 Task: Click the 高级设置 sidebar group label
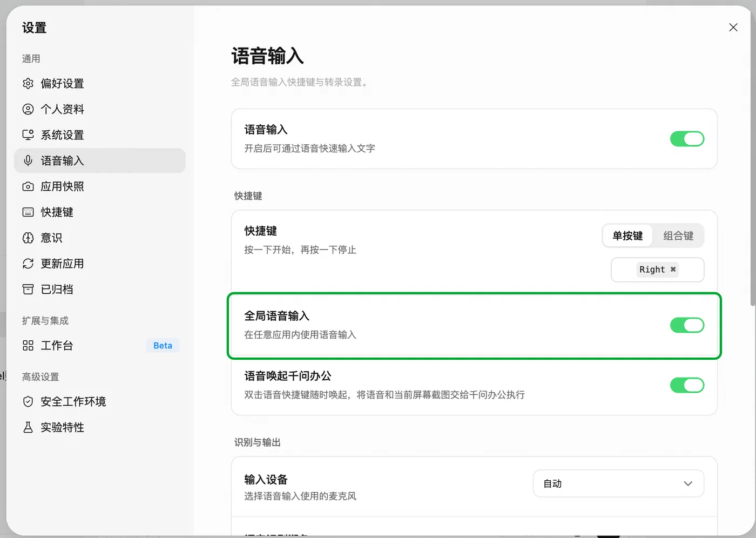(x=40, y=377)
